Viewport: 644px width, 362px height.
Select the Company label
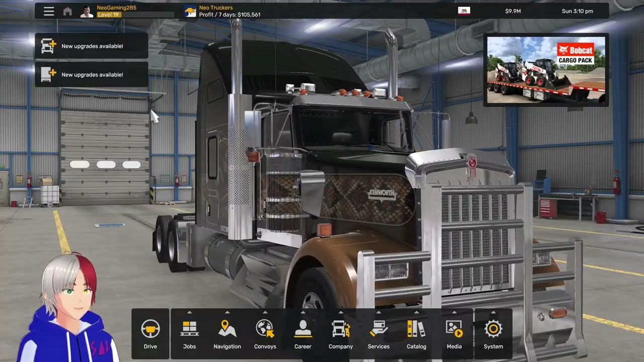(341, 346)
